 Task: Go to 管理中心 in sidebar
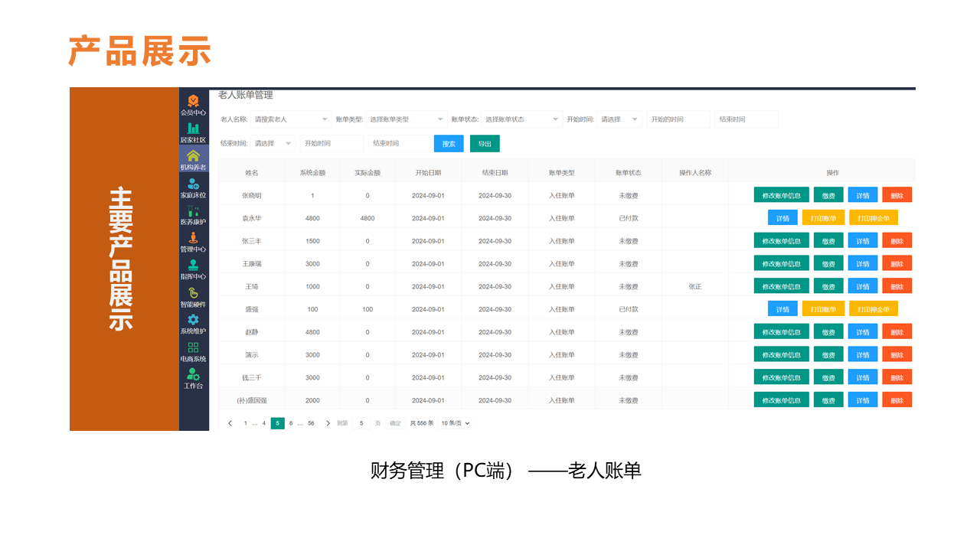point(193,239)
